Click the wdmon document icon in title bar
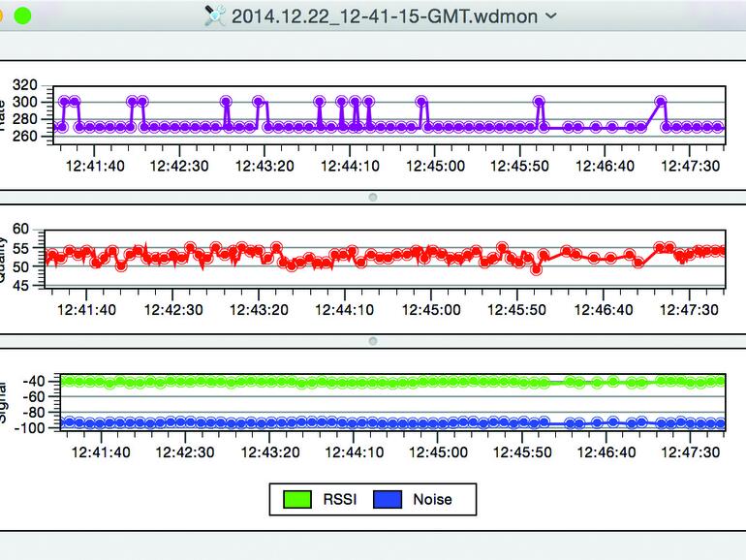Screen dimensions: 746x560 [214, 16]
